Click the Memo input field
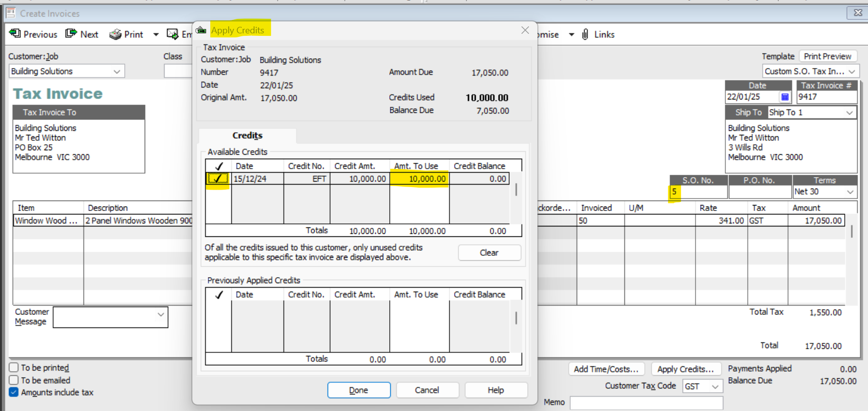 646,403
